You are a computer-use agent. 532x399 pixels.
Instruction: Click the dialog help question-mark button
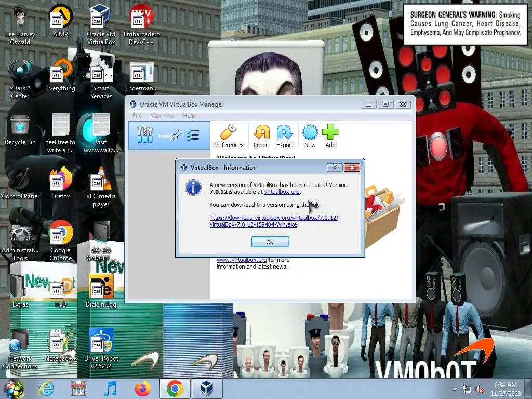coord(335,168)
